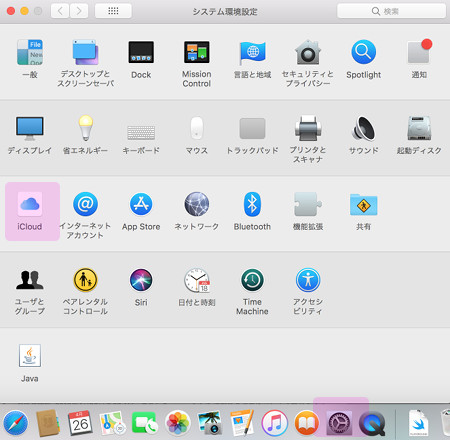The height and width of the screenshot is (440, 450).
Task: Open Pages from the Dock
Action: point(242,423)
